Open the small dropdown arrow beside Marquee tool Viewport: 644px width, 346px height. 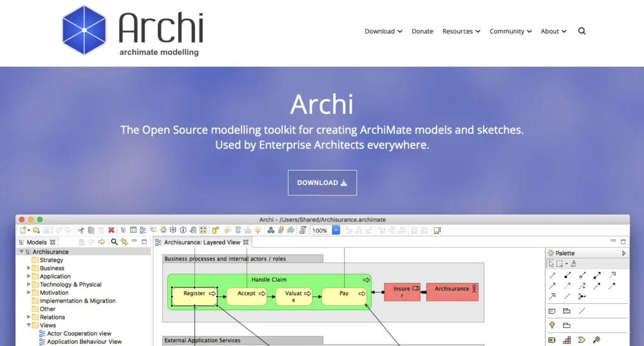pos(567,264)
